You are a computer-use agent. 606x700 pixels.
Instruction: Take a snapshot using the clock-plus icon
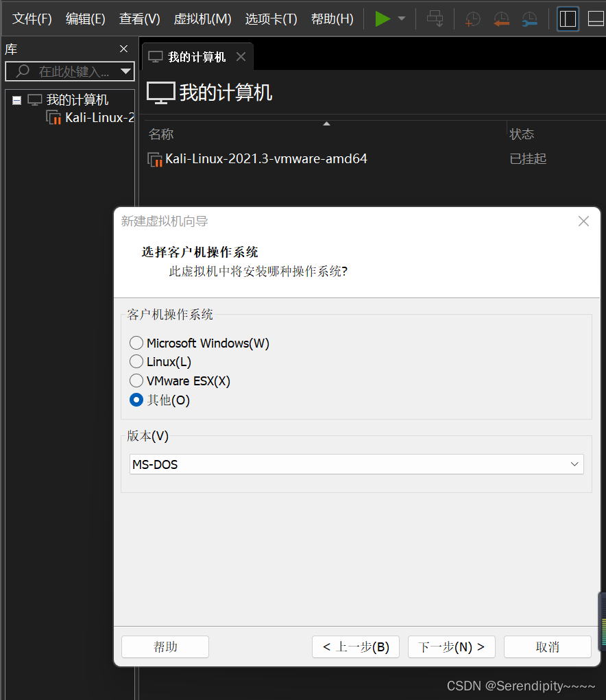click(x=473, y=19)
